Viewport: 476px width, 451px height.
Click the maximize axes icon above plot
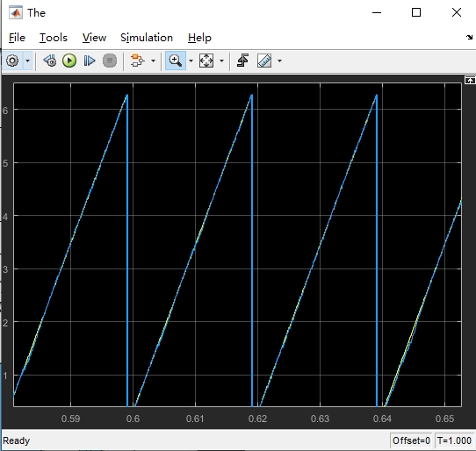click(x=470, y=80)
